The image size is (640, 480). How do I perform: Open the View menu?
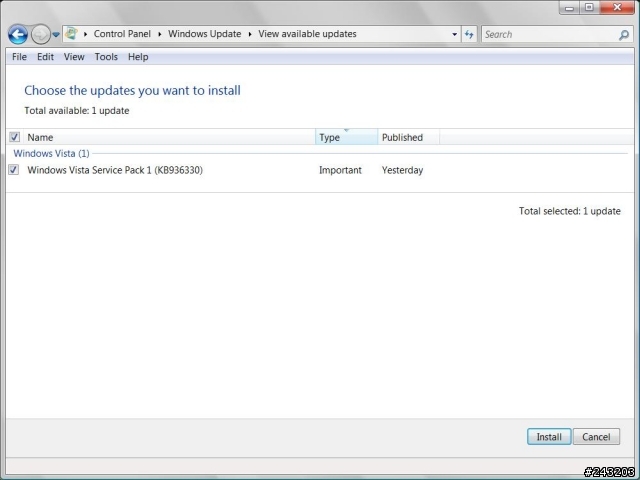pos(74,57)
